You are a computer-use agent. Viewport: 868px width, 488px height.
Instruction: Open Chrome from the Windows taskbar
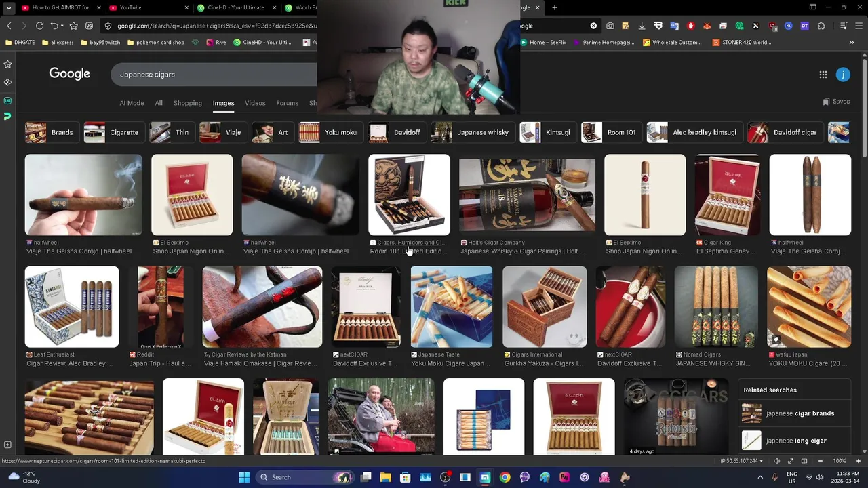505,477
